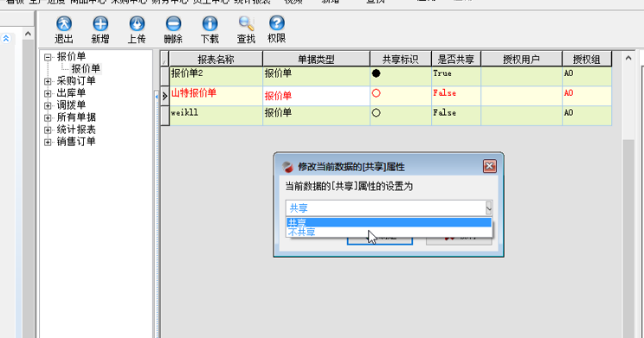Toggle the red share circle in the 山特报价单 row
The width and height of the screenshot is (644, 338).
(376, 93)
